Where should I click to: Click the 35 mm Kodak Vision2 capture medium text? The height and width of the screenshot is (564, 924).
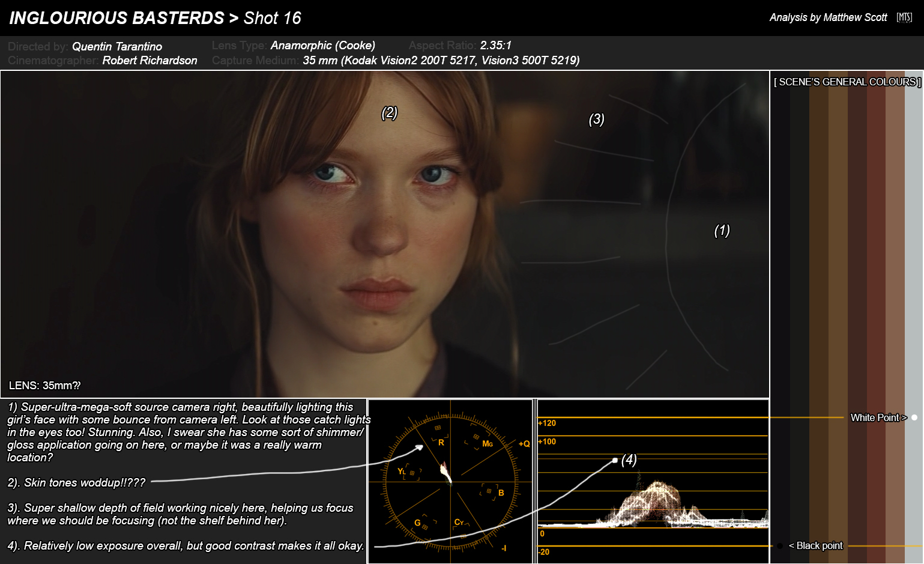click(441, 60)
